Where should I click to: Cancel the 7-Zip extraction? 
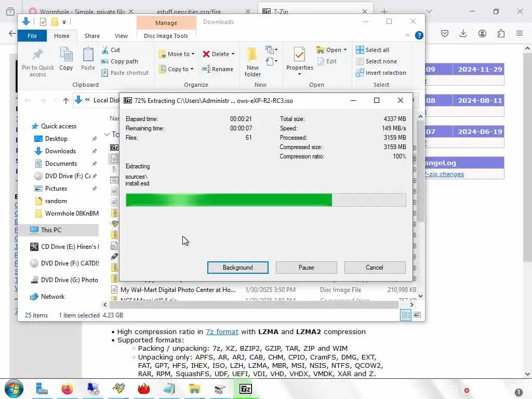pos(375,268)
